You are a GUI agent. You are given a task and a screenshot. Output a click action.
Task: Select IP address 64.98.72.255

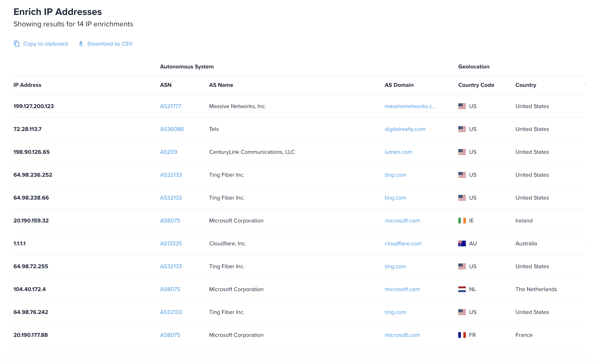click(x=31, y=266)
